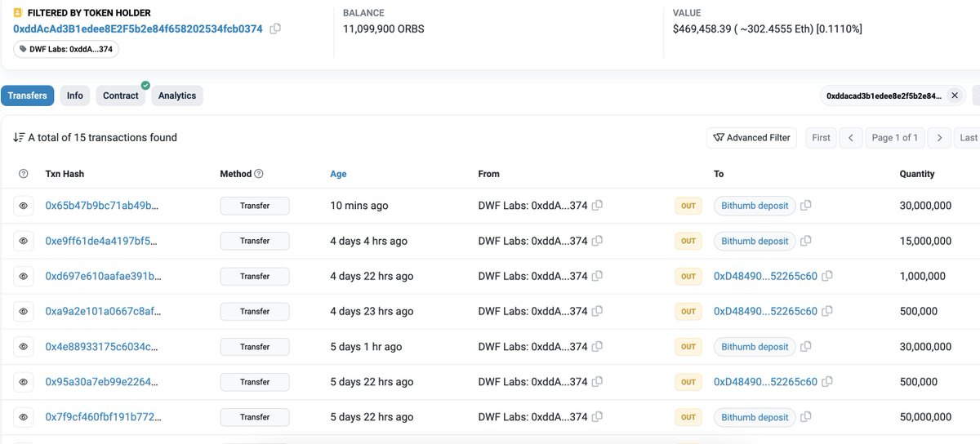Click the OUT badge in the 15,000,000 row
Viewport: 980px width, 444px height.
(x=688, y=241)
